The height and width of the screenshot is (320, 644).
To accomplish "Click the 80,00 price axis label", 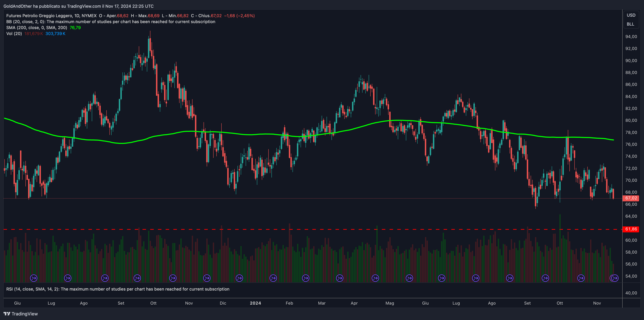I will coord(631,120).
